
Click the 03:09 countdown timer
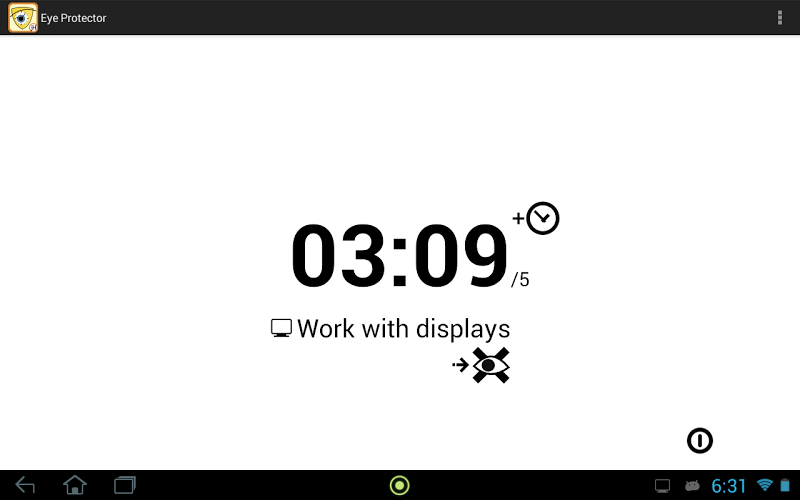point(399,256)
